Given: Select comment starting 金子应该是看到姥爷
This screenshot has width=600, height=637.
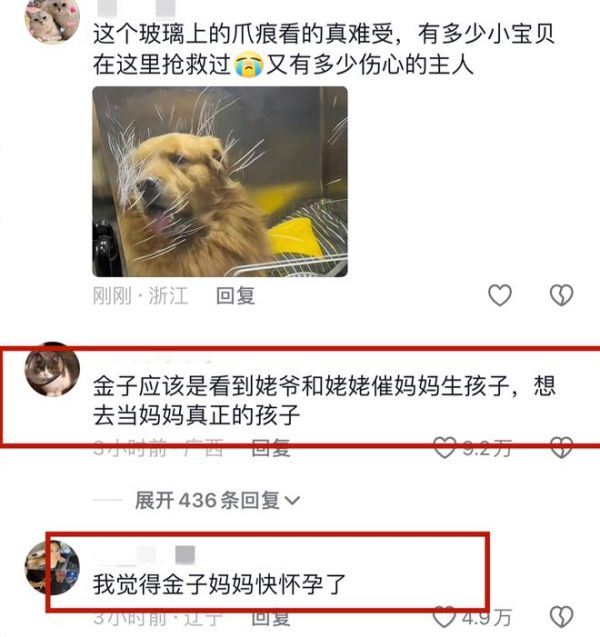Looking at the screenshot, I should click(324, 400).
